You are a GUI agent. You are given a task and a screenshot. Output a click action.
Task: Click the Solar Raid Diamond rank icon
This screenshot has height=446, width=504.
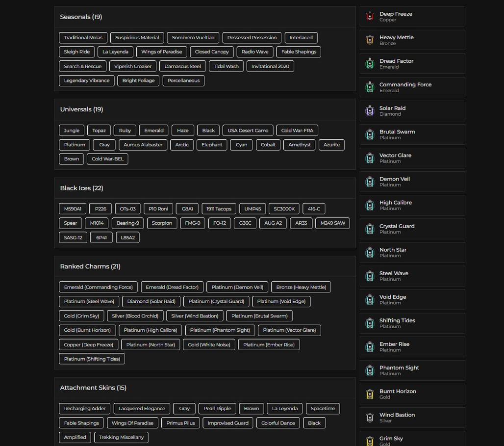pyautogui.click(x=370, y=111)
